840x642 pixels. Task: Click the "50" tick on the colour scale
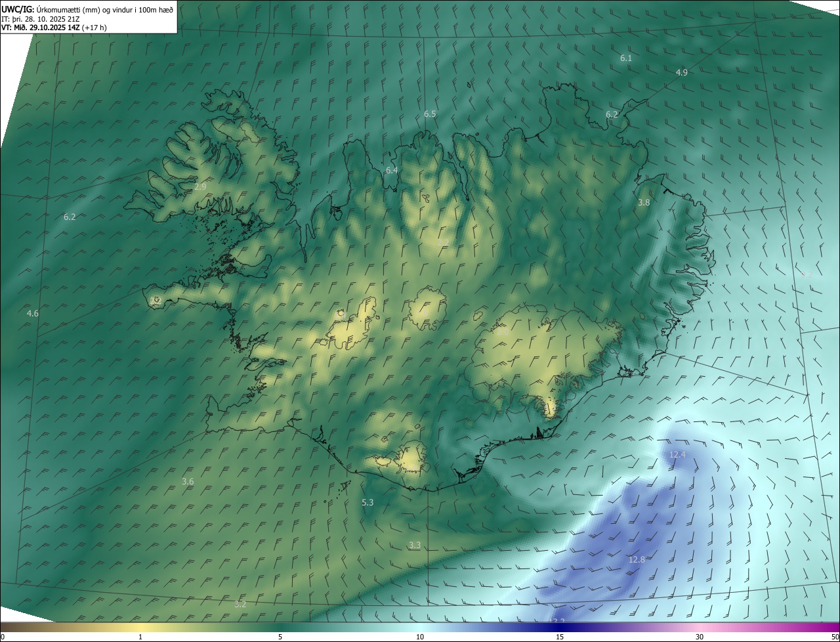coord(835,637)
